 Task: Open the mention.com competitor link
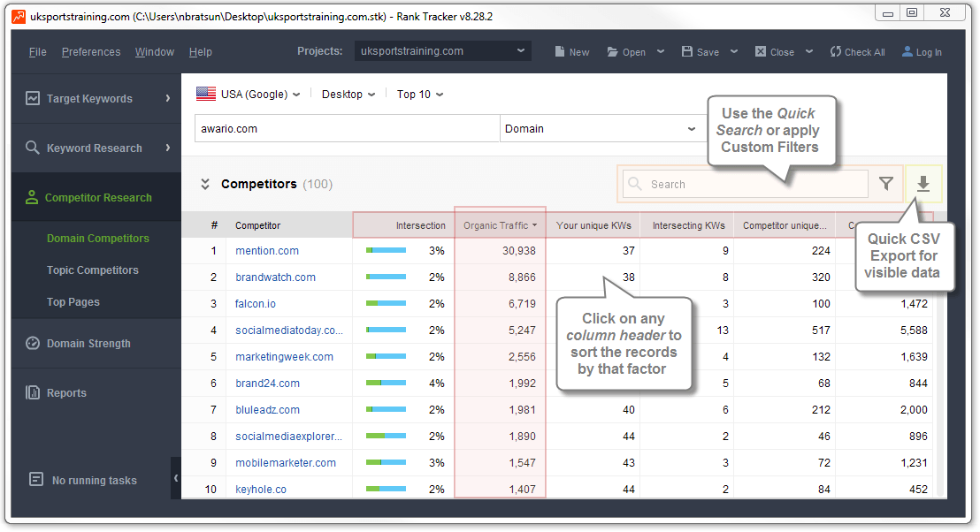[267, 250]
